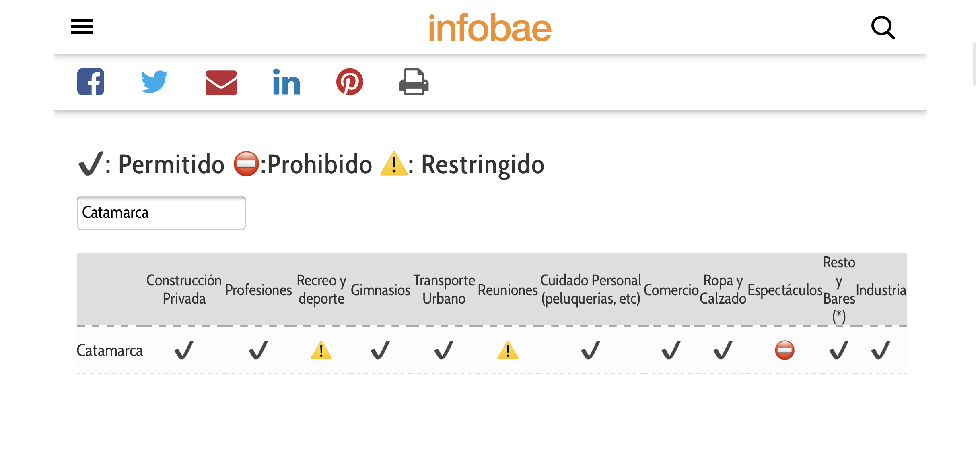
Task: Select the Construcción Privada column header
Action: click(x=184, y=289)
